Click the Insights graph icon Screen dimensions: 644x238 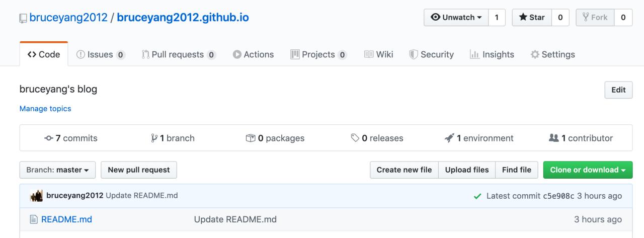[x=474, y=54]
